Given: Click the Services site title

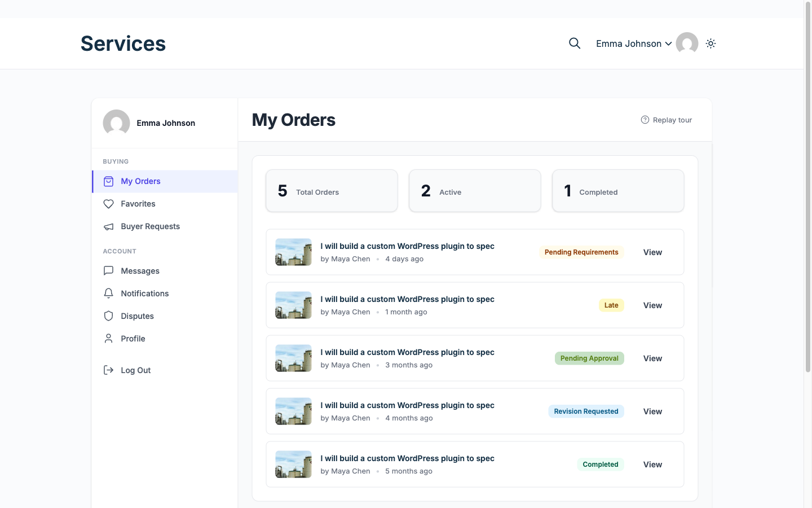Looking at the screenshot, I should [x=123, y=43].
